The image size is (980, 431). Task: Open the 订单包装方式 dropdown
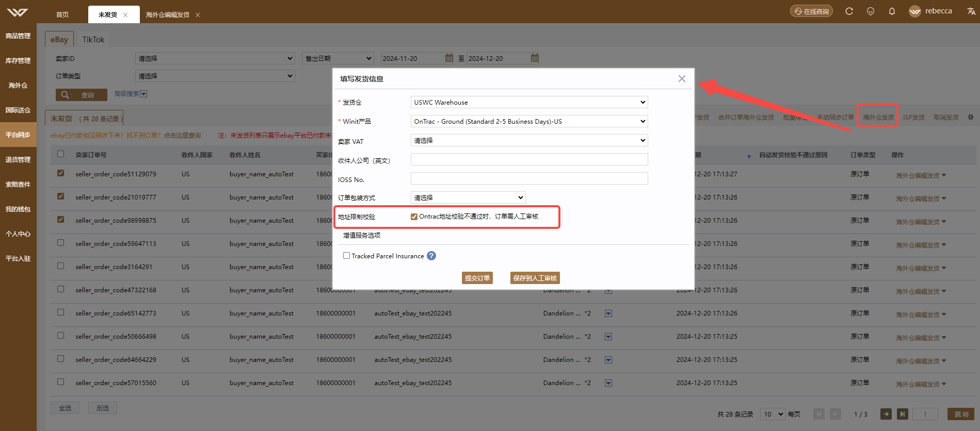(x=468, y=197)
